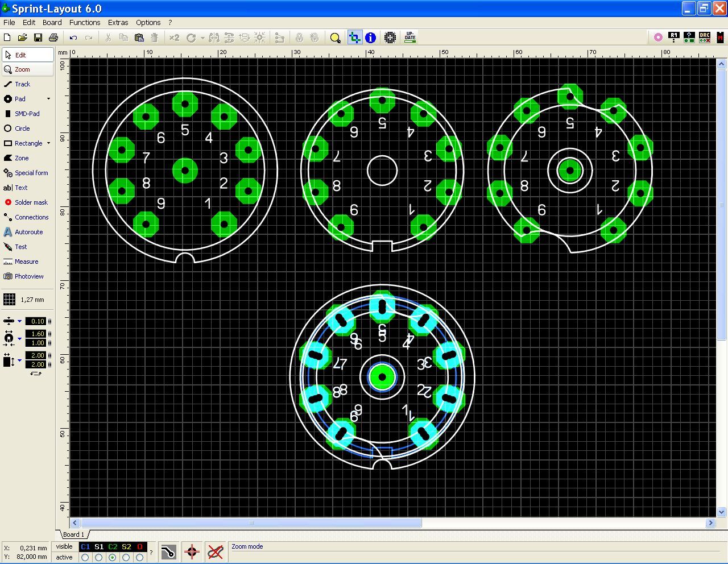
Task: Click the track width 0.10 field
Action: click(36, 321)
